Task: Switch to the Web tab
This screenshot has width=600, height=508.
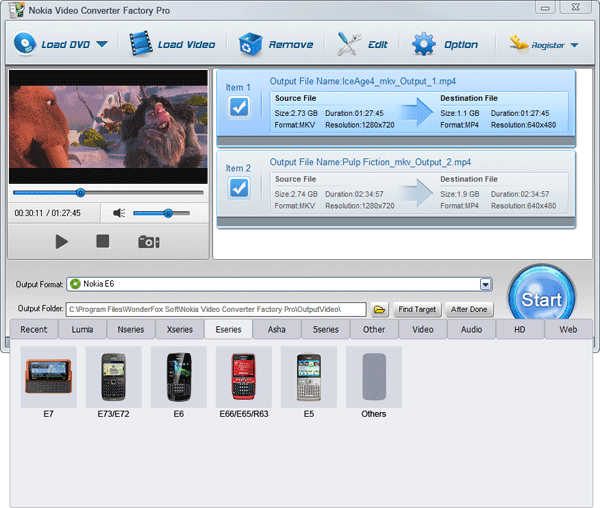Action: (x=568, y=329)
